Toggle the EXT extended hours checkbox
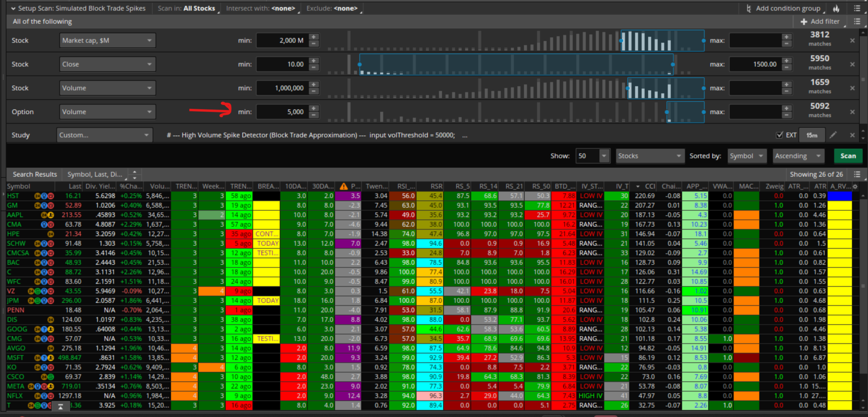Image resolution: width=868 pixels, height=417 pixels. click(779, 135)
